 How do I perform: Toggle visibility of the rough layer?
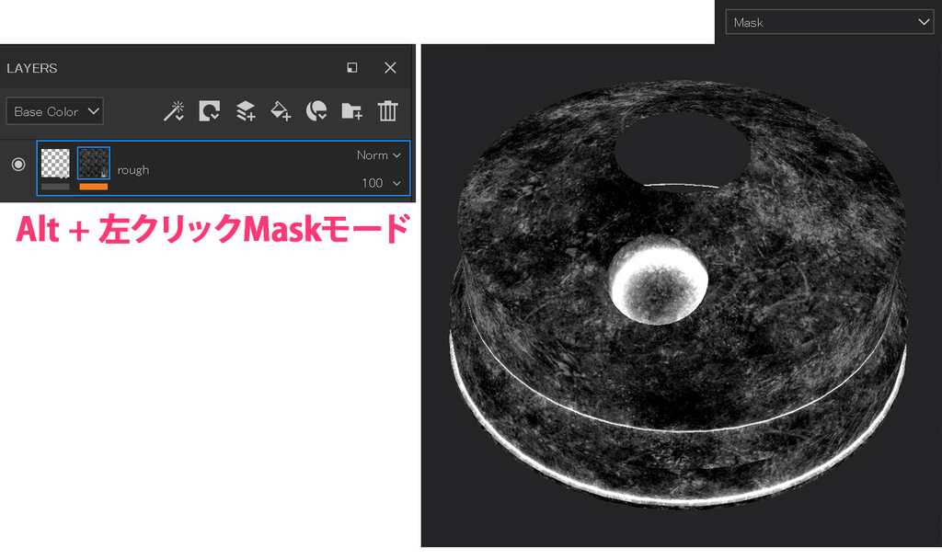[18, 164]
